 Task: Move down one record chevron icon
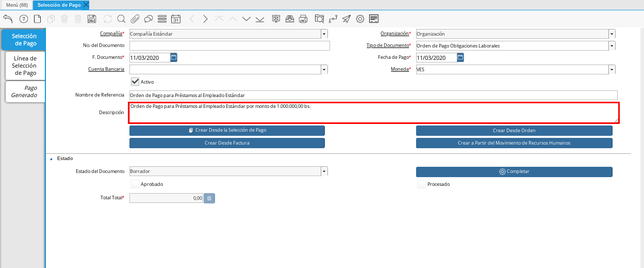246,19
